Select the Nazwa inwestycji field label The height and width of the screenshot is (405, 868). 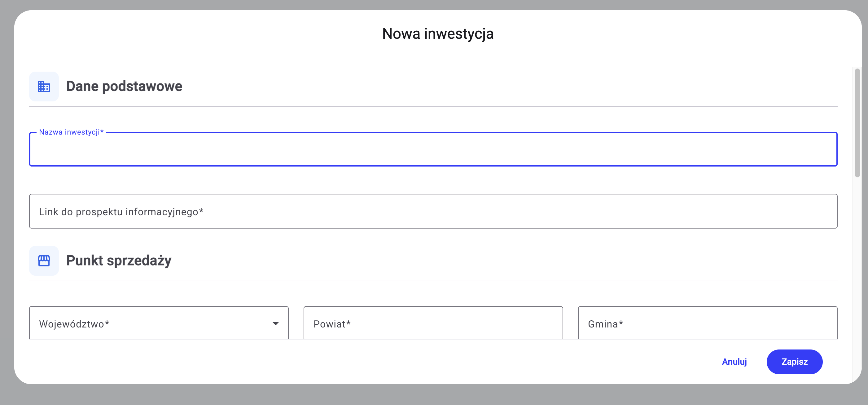tap(72, 132)
